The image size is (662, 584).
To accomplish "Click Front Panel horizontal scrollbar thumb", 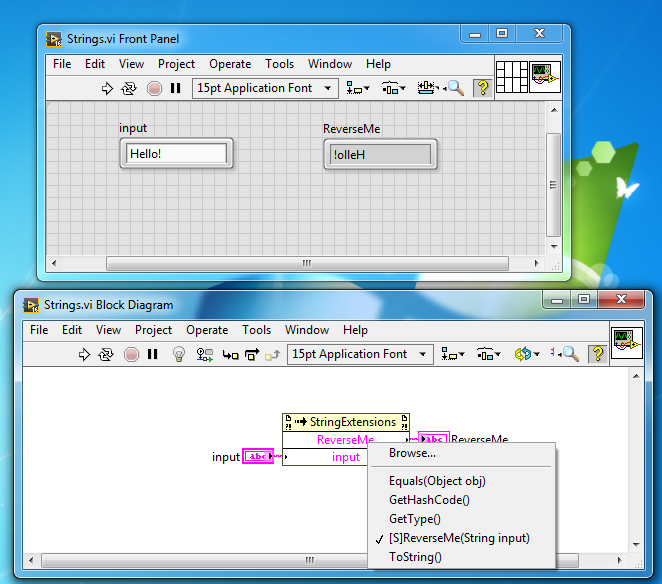I will click(307, 263).
